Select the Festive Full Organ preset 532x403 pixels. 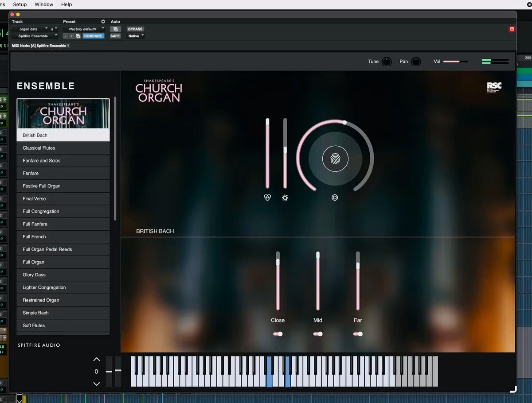(63, 186)
